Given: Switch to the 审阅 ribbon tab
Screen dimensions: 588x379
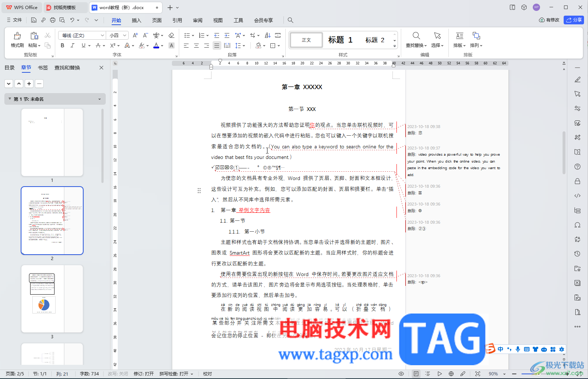Looking at the screenshot, I should tap(198, 20).
